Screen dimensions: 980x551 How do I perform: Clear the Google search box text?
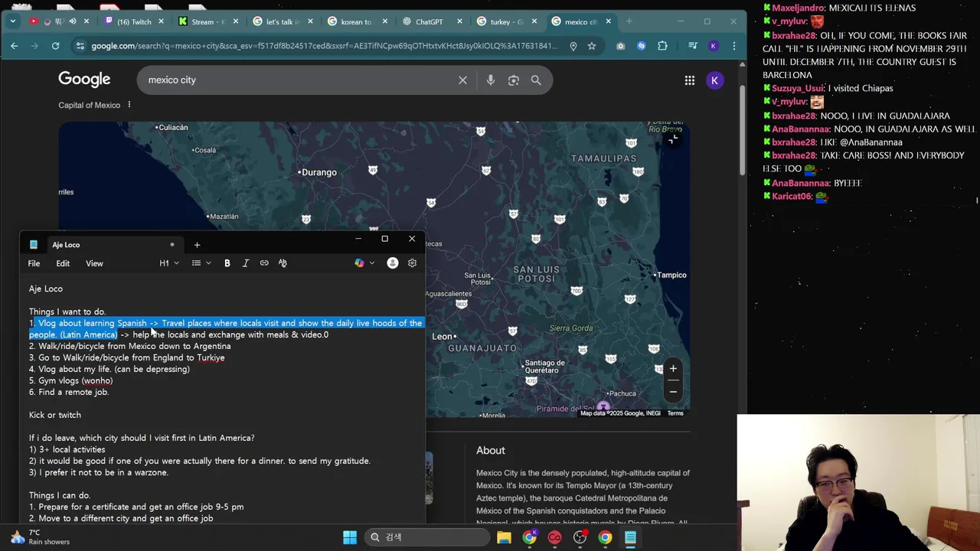[x=462, y=80]
